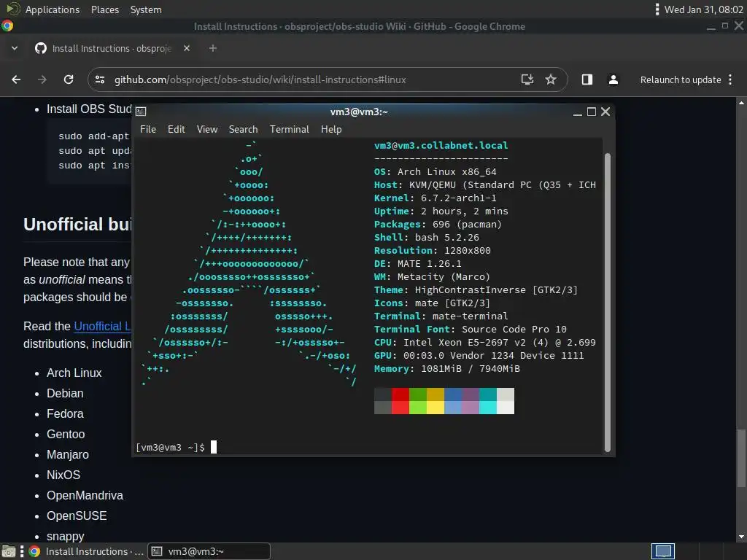Viewport: 747px width, 560px height.
Task: Bookmark this page with the star icon
Action: pyautogui.click(x=551, y=79)
